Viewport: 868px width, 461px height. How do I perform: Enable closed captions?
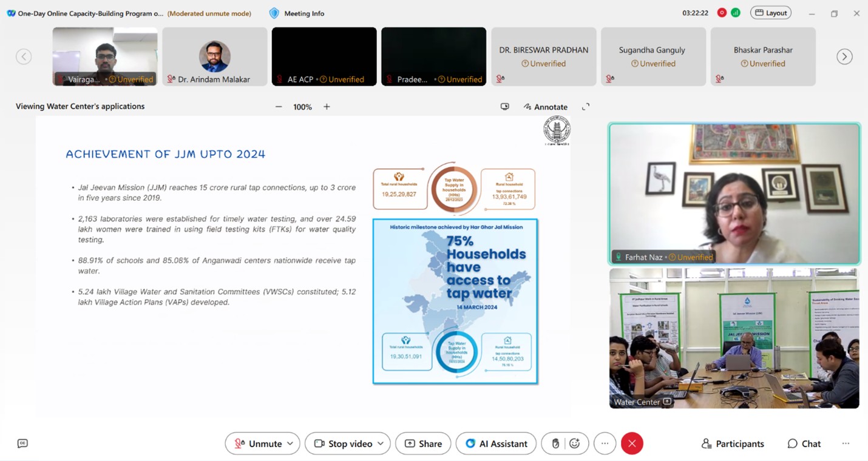(x=22, y=443)
